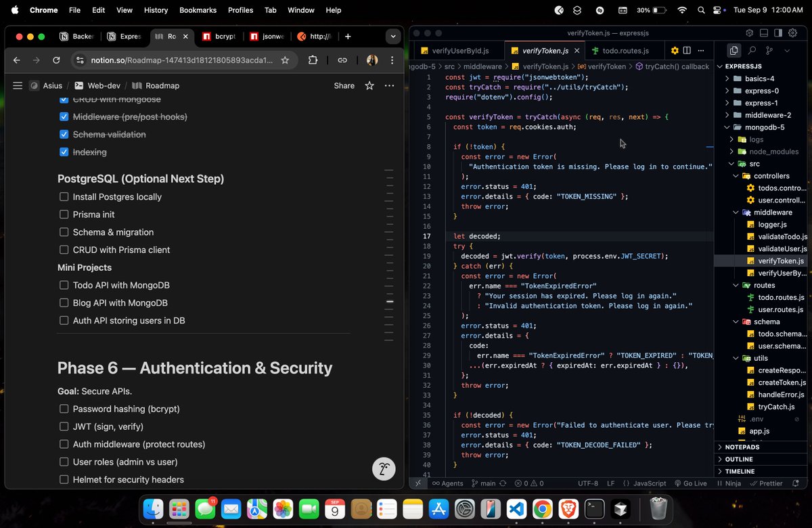Open Notion's sidebar via the hamburger icon
The image size is (812, 528).
(18, 85)
